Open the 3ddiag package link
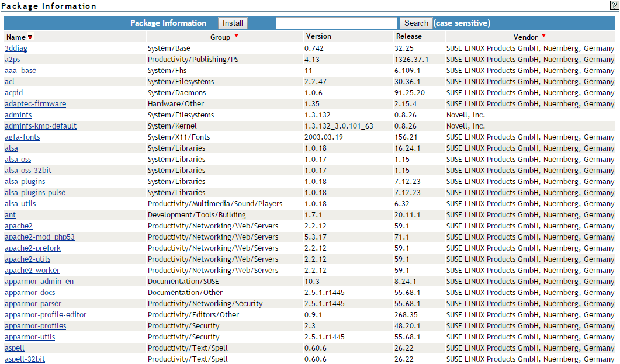 click(x=16, y=48)
